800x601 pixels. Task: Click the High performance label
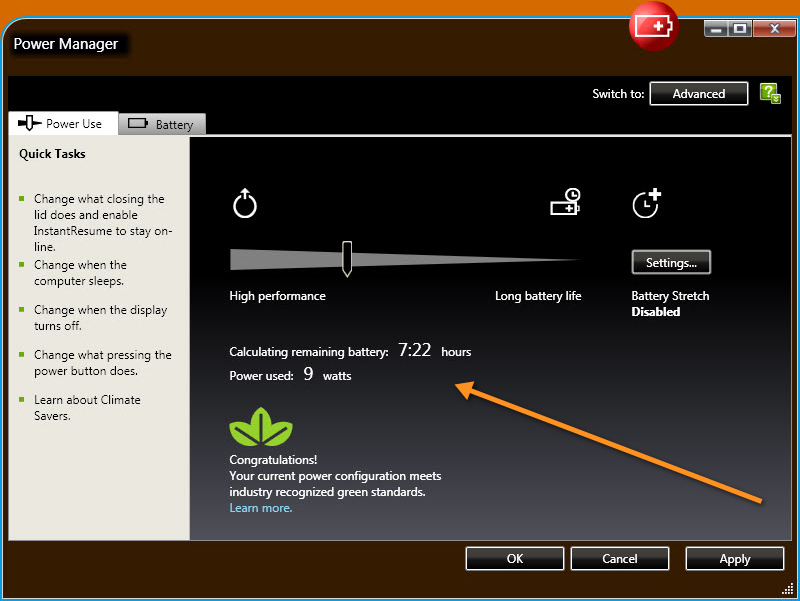(277, 296)
